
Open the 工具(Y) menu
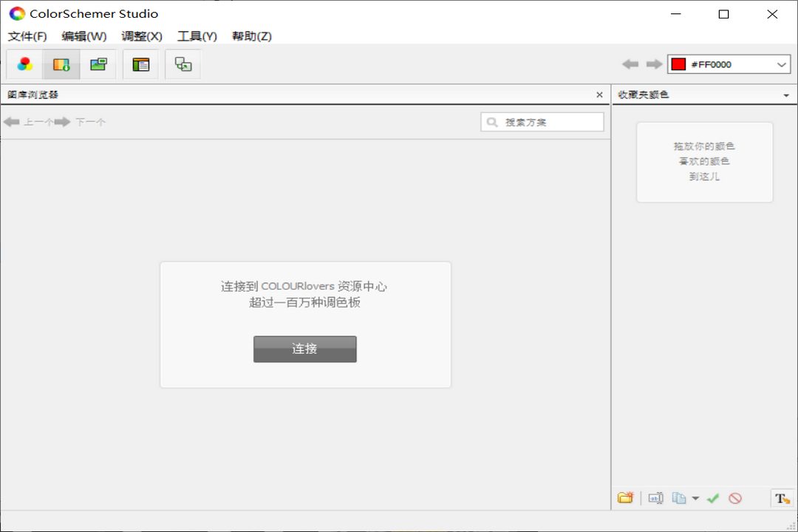pyautogui.click(x=197, y=35)
